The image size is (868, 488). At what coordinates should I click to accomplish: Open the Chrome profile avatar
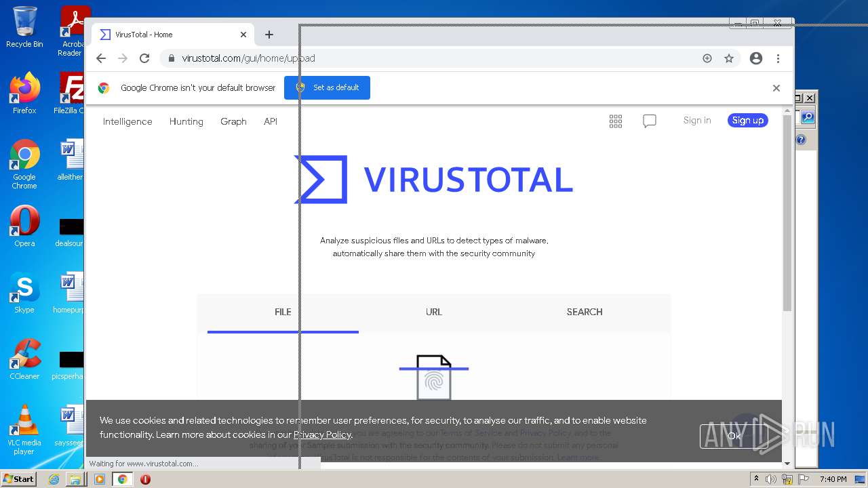point(756,58)
